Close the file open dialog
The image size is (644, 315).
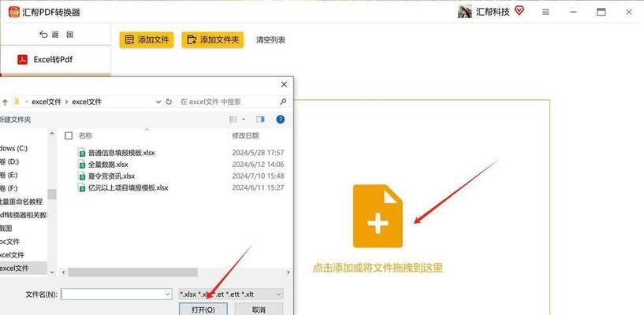pos(284,84)
